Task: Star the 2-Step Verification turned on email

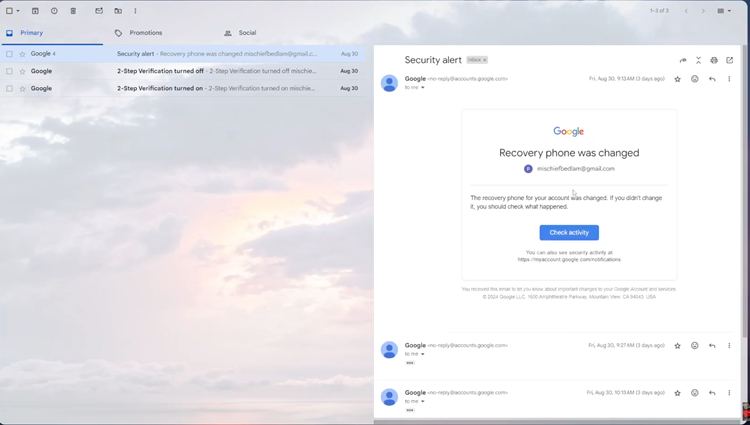Action: tap(22, 88)
